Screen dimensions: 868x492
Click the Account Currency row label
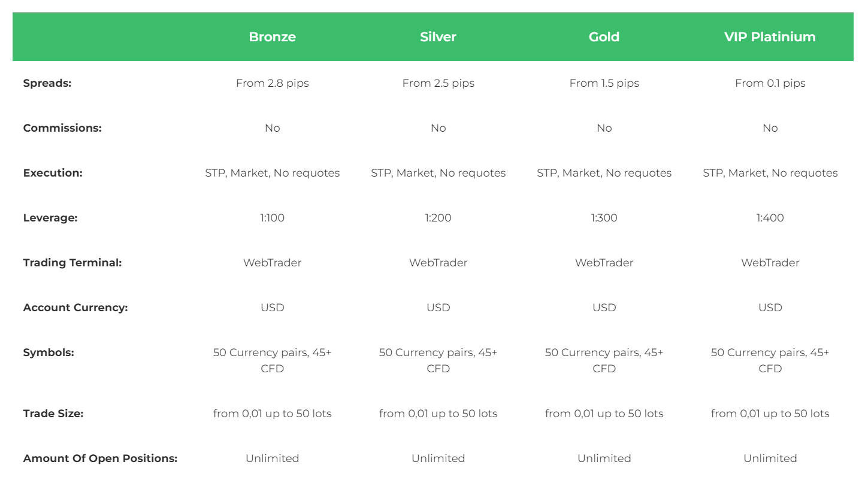(x=75, y=308)
